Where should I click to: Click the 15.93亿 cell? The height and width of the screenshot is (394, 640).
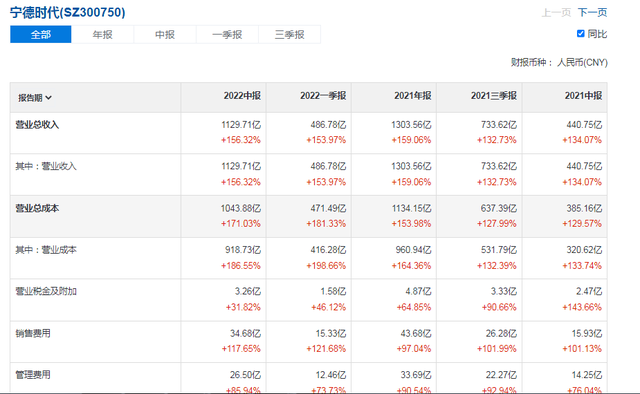pos(587,334)
